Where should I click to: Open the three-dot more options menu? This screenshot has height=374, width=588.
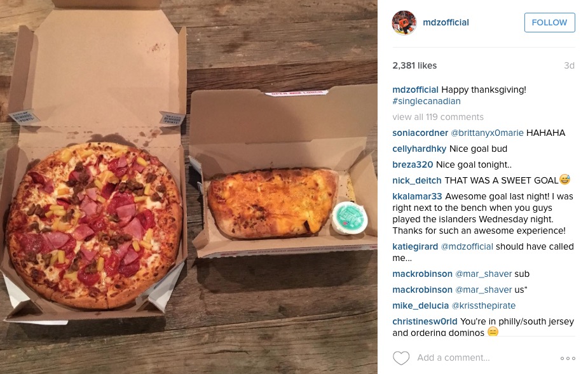[568, 358]
